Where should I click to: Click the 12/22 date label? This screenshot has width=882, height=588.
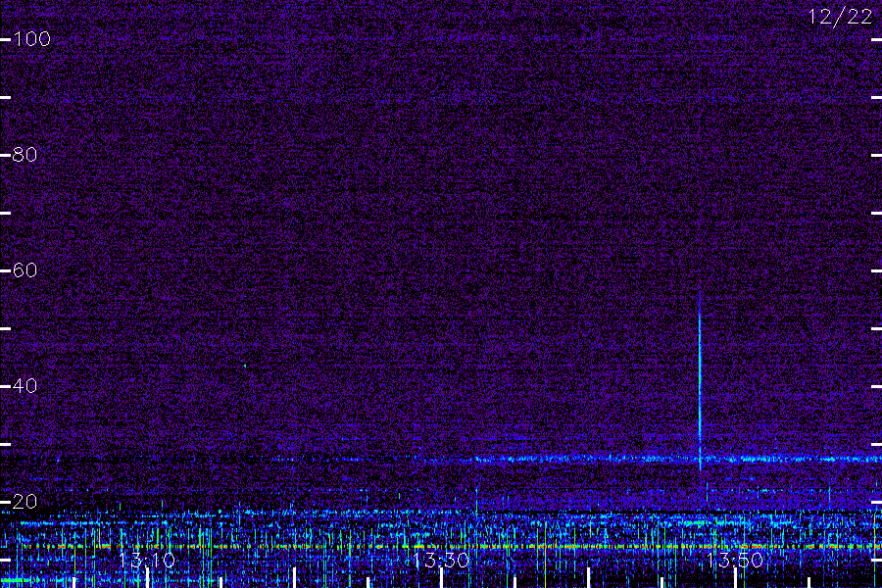click(x=841, y=17)
